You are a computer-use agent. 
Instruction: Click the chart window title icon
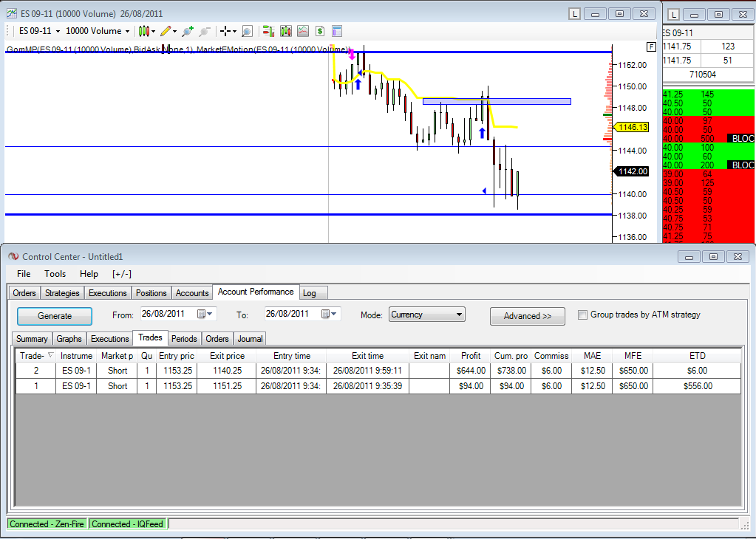point(12,13)
